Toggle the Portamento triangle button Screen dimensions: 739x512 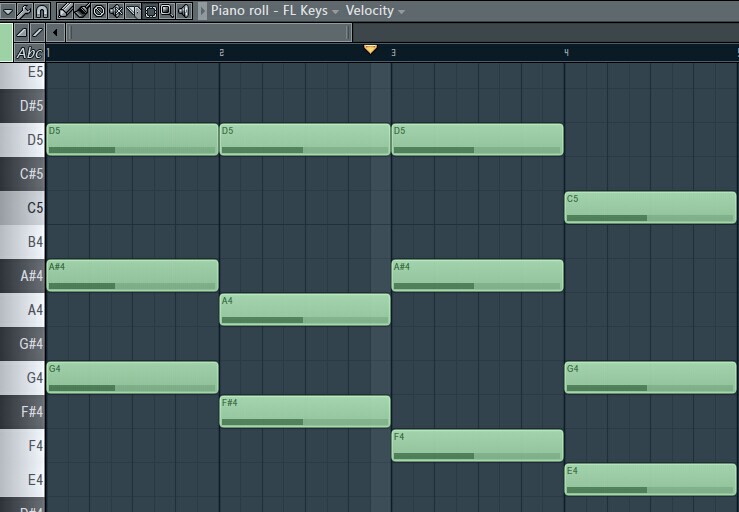point(22,33)
